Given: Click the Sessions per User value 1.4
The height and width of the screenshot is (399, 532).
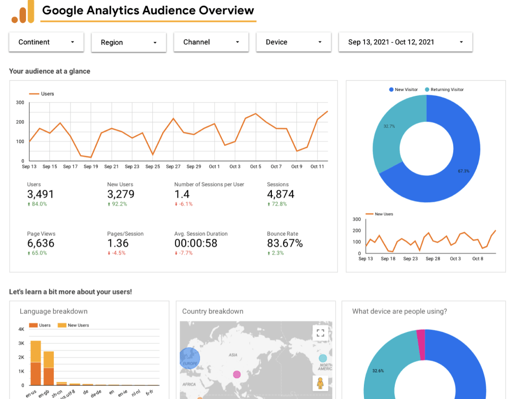Looking at the screenshot, I should [182, 194].
